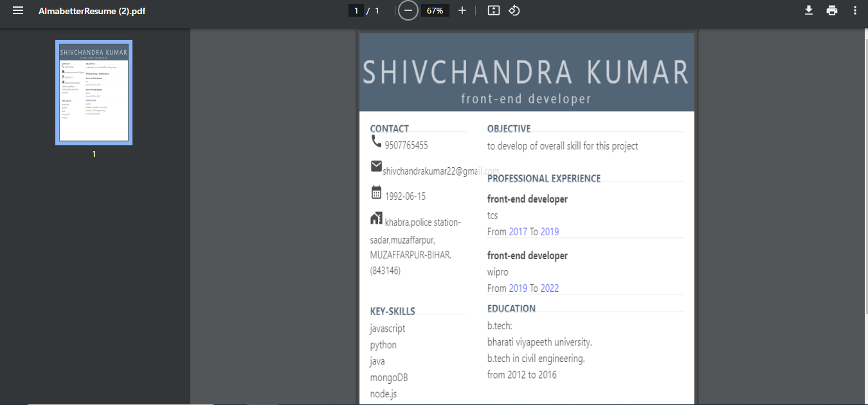868x405 pixels.
Task: Click the 67% zoom level field
Action: (436, 10)
